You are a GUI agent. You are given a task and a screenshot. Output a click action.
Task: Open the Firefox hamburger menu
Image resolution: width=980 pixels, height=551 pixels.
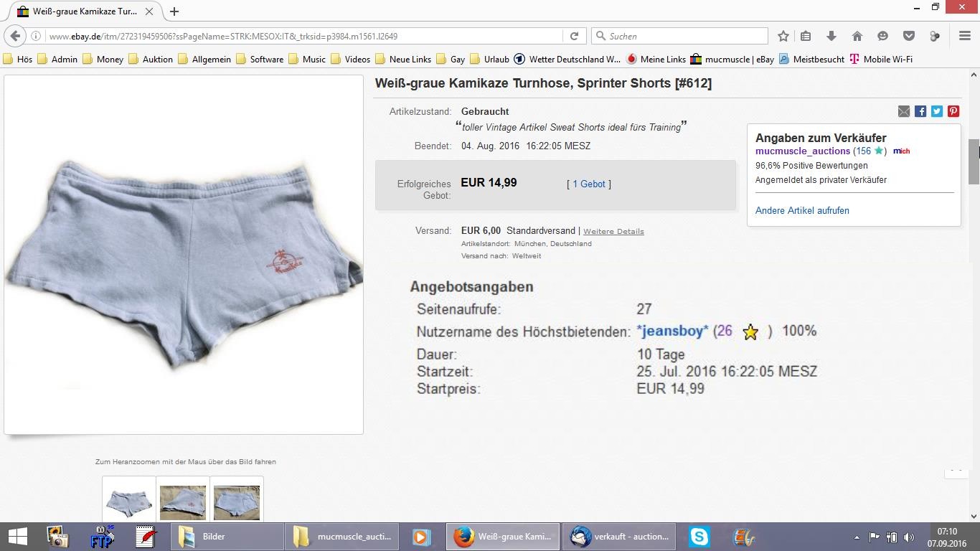(964, 36)
